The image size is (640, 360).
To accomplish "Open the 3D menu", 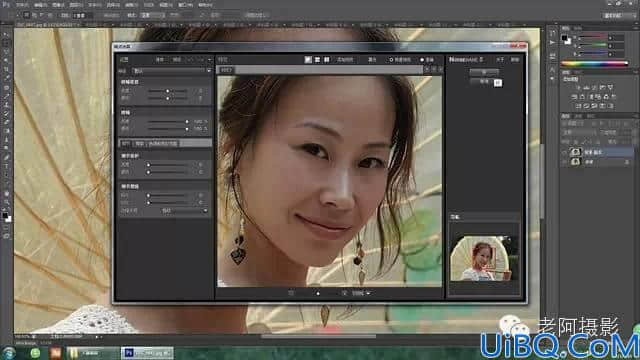I will click(x=148, y=5).
